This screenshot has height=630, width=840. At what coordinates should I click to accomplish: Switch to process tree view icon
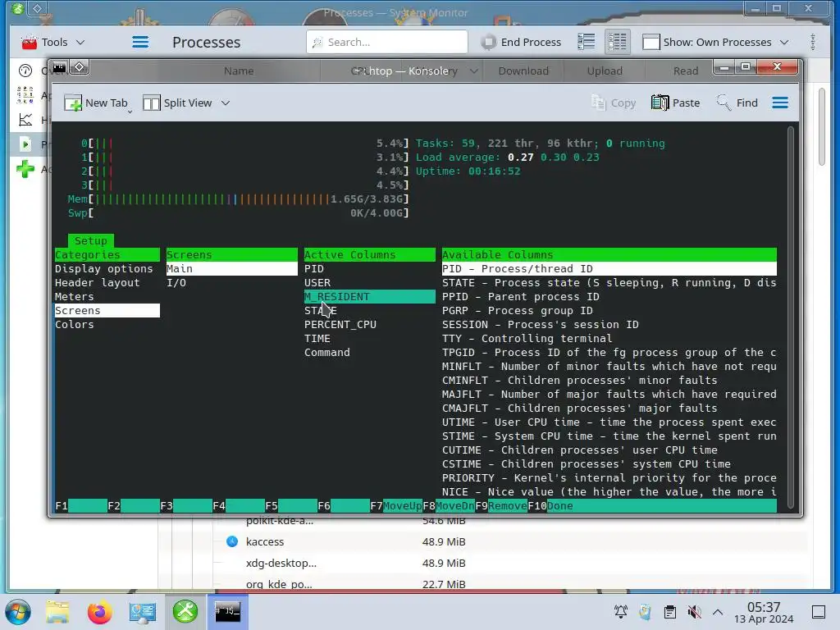point(617,42)
